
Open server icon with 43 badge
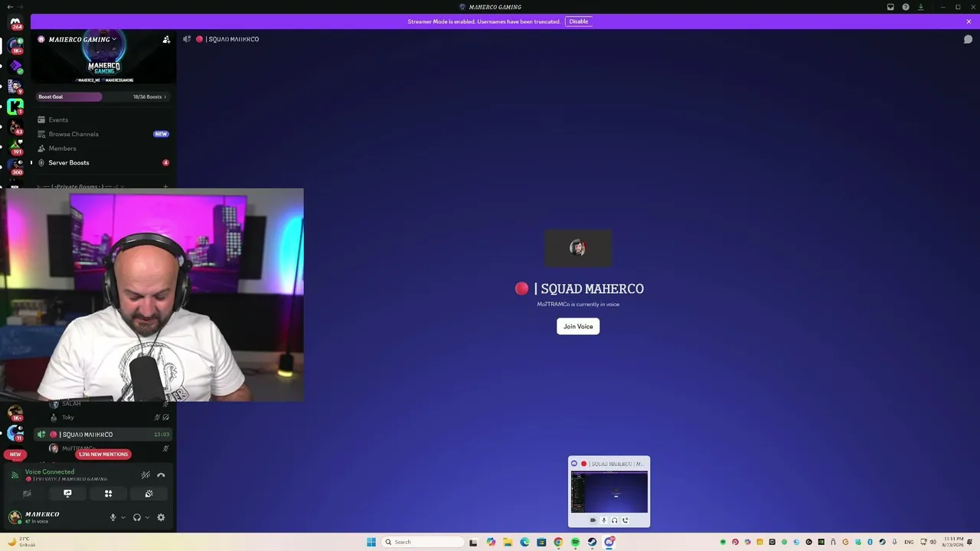coord(15,127)
